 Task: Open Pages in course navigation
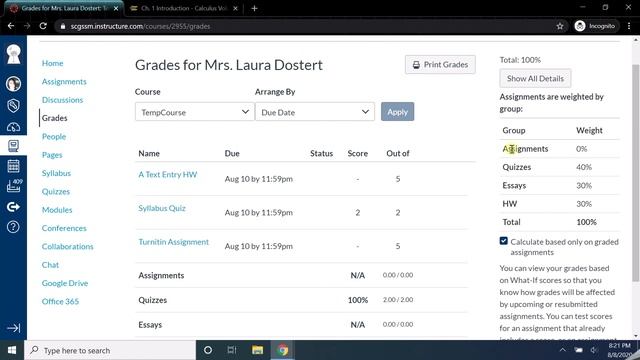point(52,155)
